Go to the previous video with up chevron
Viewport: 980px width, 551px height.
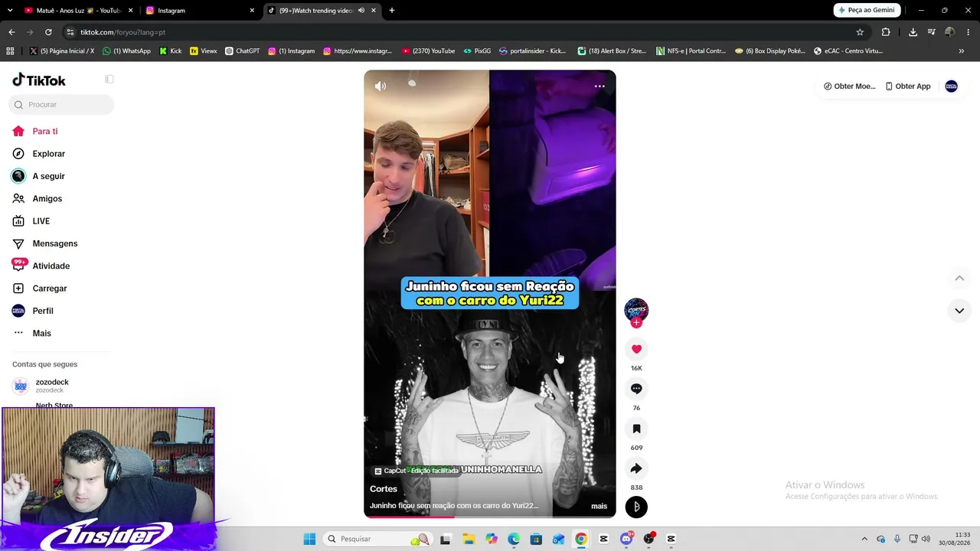coord(959,278)
